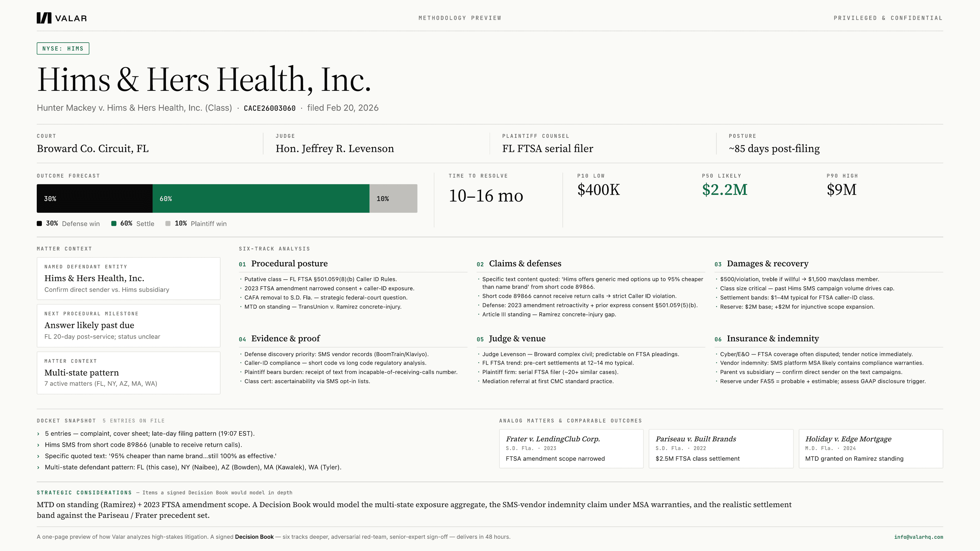Viewport: 980px width, 551px height.
Task: Open the Pariseau v. Built Brands card
Action: (721, 449)
